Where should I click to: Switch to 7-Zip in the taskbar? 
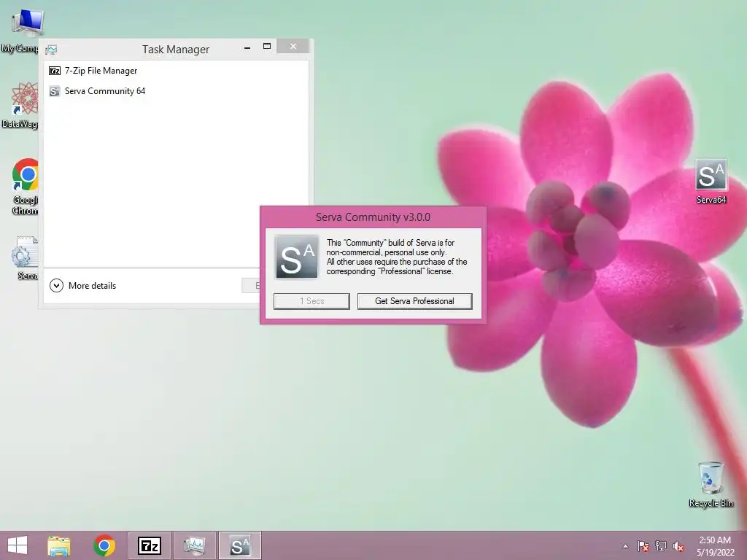point(149,545)
